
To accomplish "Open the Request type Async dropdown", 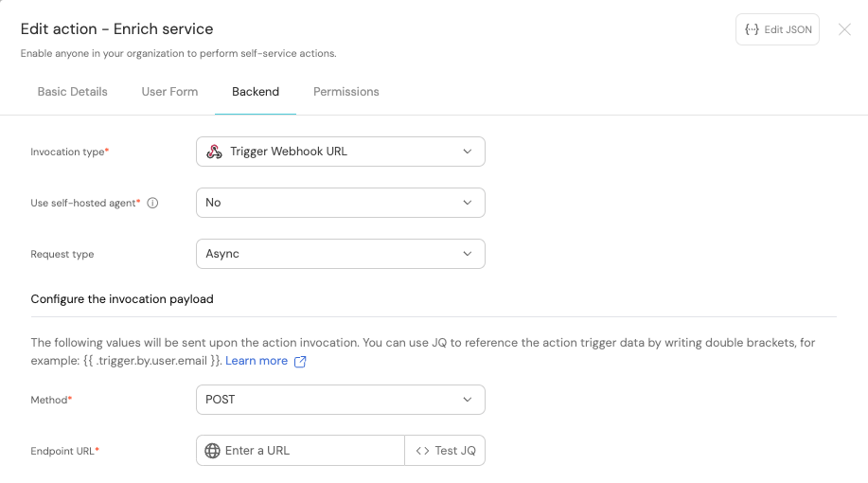I will tap(340, 254).
